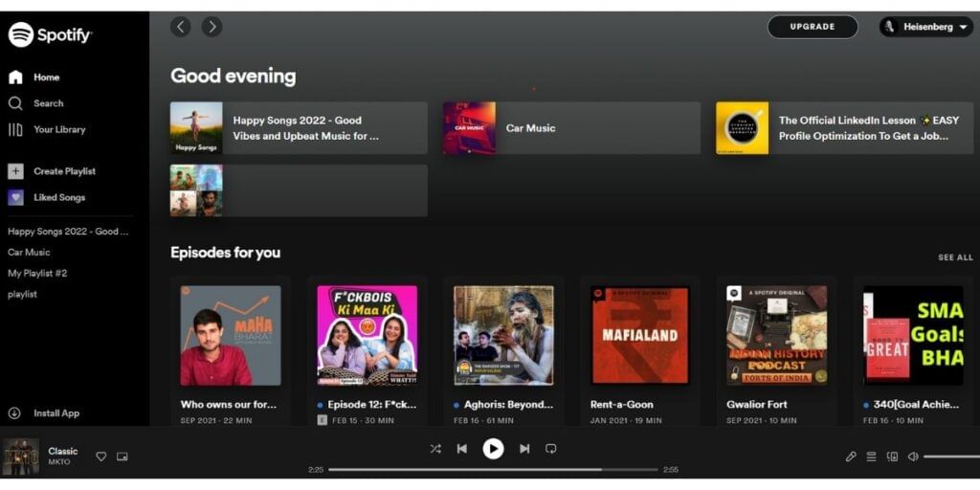Image resolution: width=980 pixels, height=490 pixels.
Task: Click the Create Playlist plus icon
Action: [x=15, y=170]
